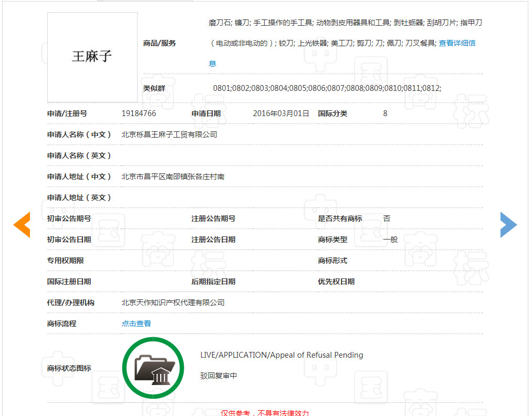This screenshot has width=532, height=416.
Task: Select application number 19184766
Action: [x=139, y=113]
